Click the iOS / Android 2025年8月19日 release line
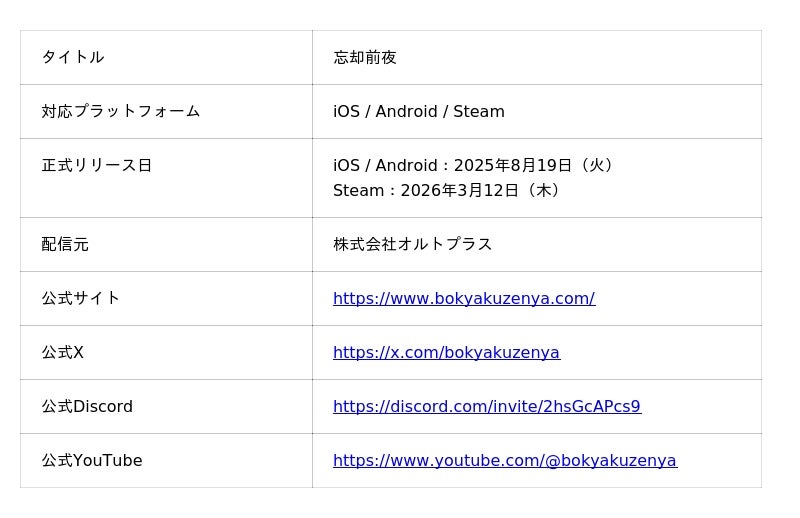800x518 pixels. [x=472, y=165]
